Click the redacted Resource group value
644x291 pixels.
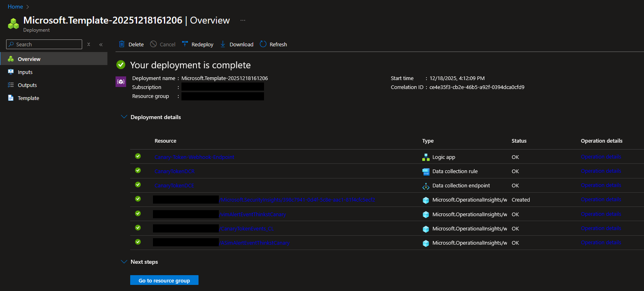pyautogui.click(x=223, y=96)
